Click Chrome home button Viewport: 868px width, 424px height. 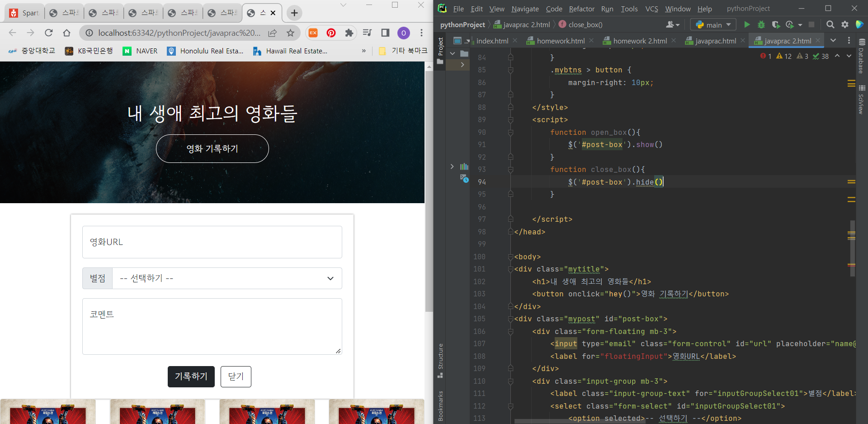coord(66,33)
